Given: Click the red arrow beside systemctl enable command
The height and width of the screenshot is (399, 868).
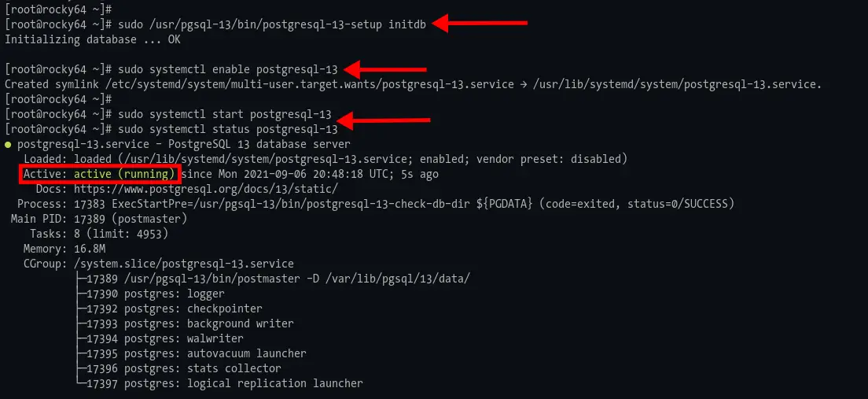Looking at the screenshot, I should 385,69.
